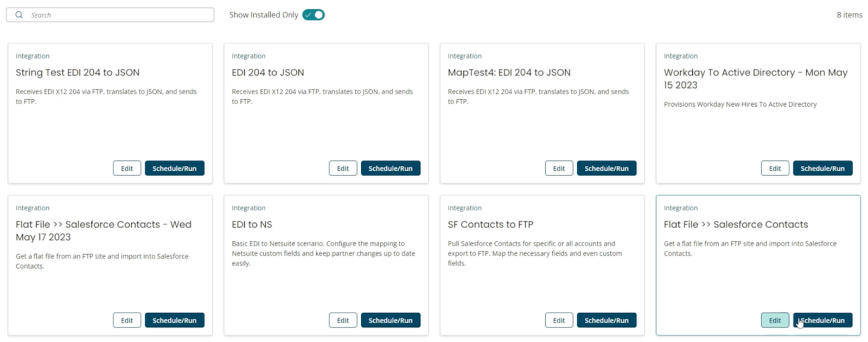Schedule/Run MapTest4: EDI 204 to JSON
The height and width of the screenshot is (342, 868).
[606, 169]
